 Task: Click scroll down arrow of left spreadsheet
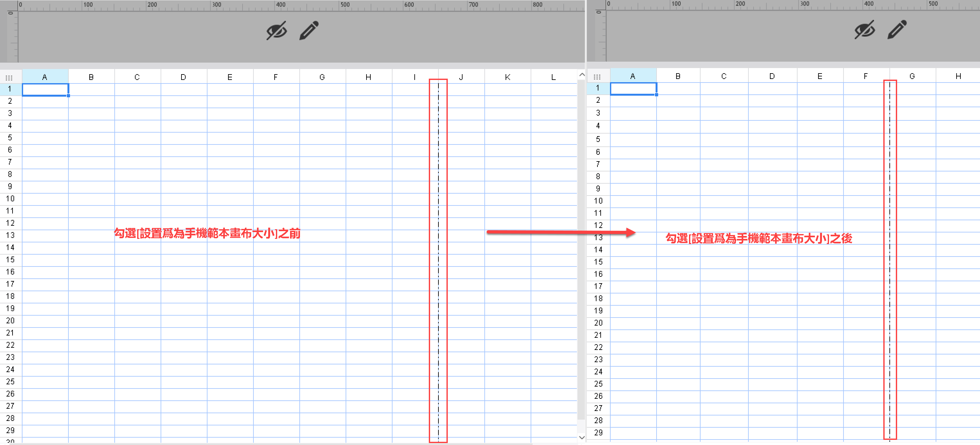pyautogui.click(x=582, y=437)
